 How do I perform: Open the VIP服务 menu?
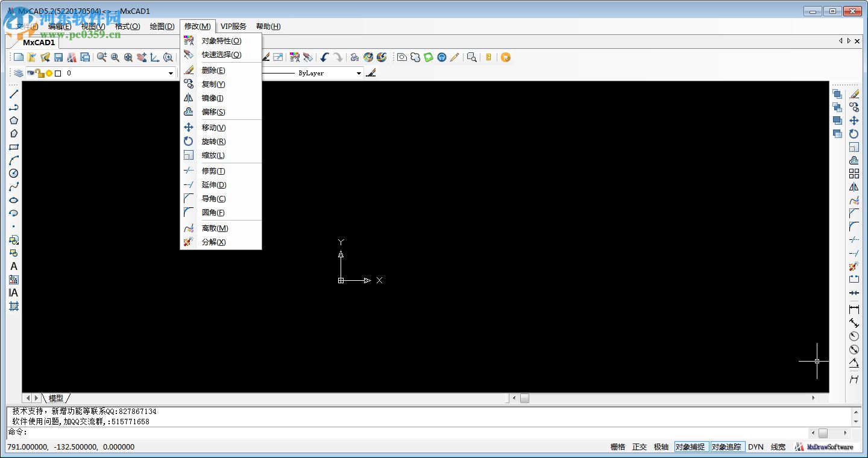pyautogui.click(x=233, y=27)
